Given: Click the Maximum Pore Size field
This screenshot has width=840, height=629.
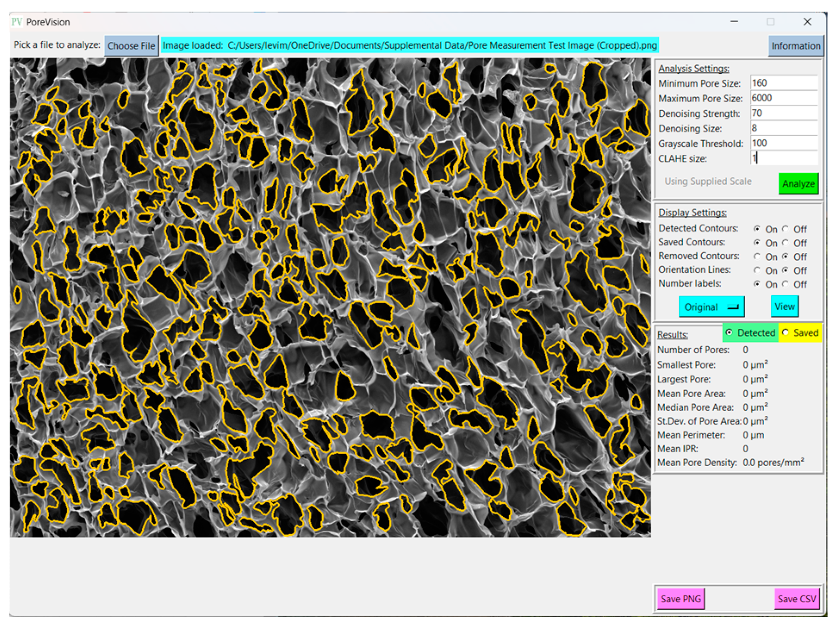Looking at the screenshot, I should click(x=783, y=98).
